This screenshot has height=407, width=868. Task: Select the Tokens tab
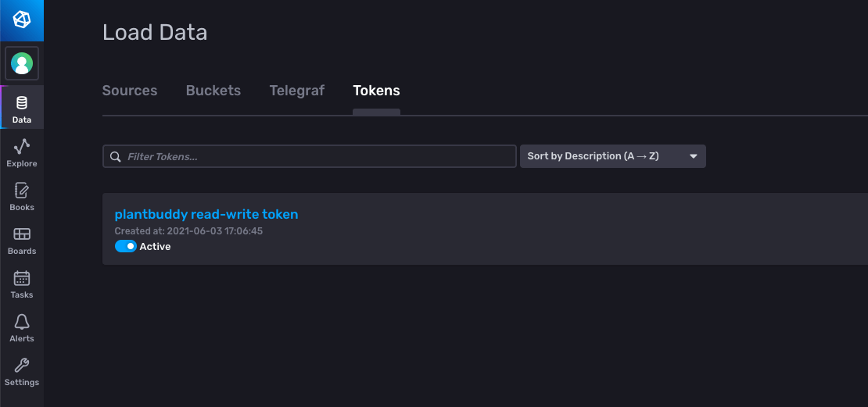(x=376, y=91)
